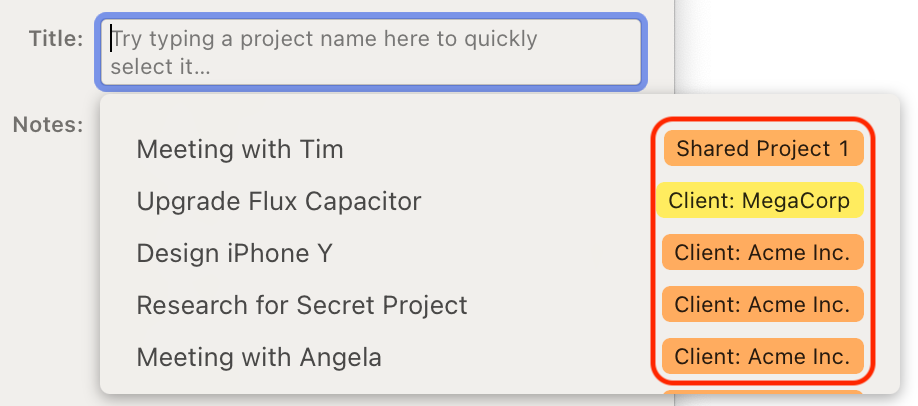The width and height of the screenshot is (918, 406).
Task: Click Acme Inc. tag beside Research for Secret Project
Action: (x=762, y=305)
